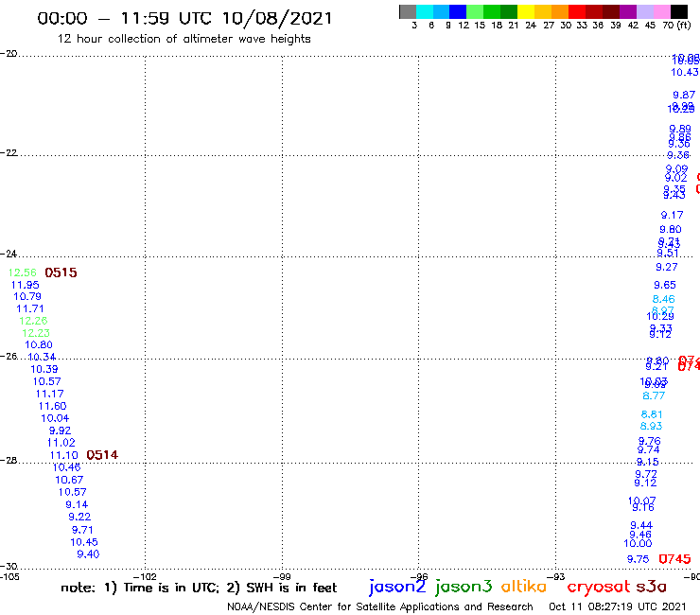The height and width of the screenshot is (615, 700).
Task: Select the 9.44 wave height value
Action: (x=641, y=525)
